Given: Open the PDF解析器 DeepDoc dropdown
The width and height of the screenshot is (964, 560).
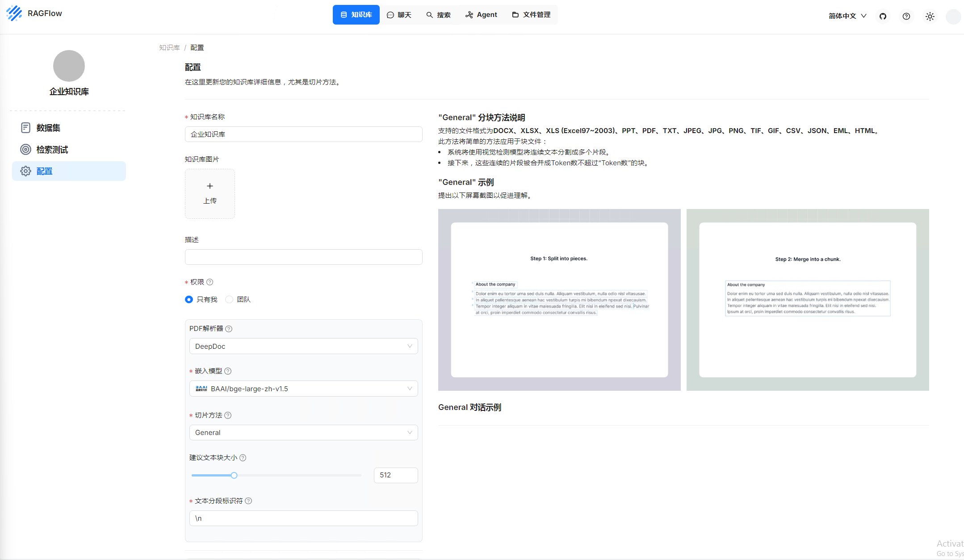Looking at the screenshot, I should tap(304, 347).
